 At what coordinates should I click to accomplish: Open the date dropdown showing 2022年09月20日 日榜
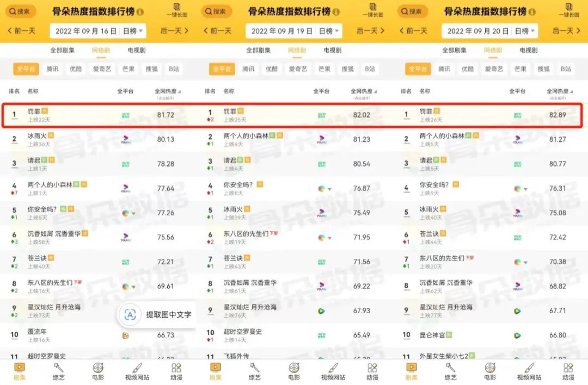pos(490,31)
